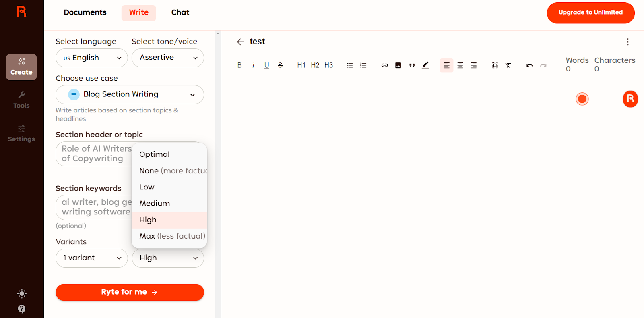Apply H3 heading style

pos(328,65)
